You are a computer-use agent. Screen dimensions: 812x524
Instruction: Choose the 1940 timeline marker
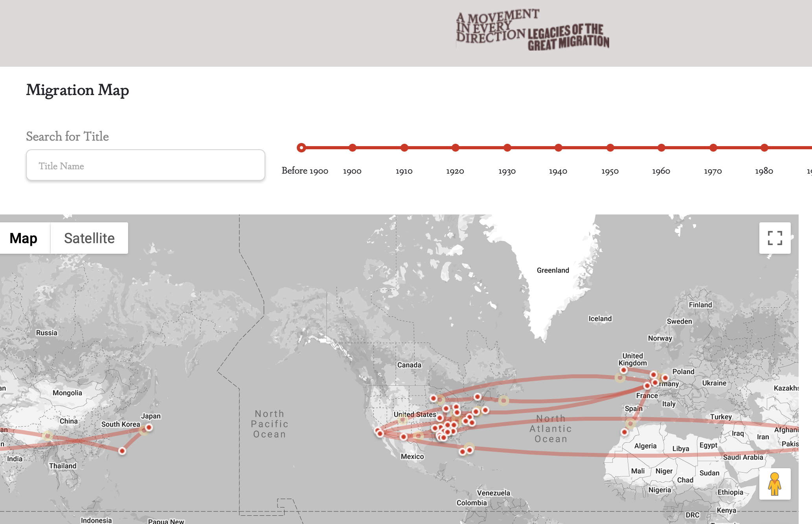point(558,148)
